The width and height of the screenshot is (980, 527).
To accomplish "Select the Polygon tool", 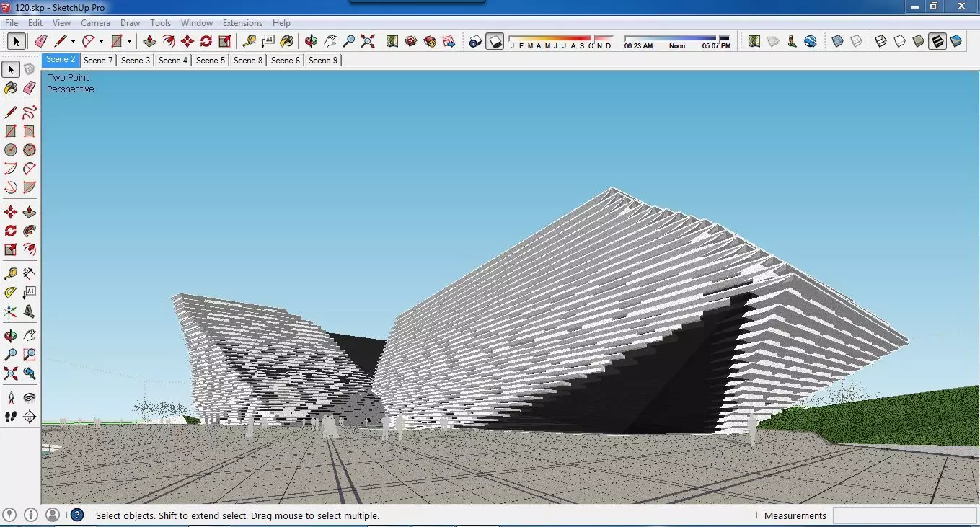I will (x=29, y=150).
